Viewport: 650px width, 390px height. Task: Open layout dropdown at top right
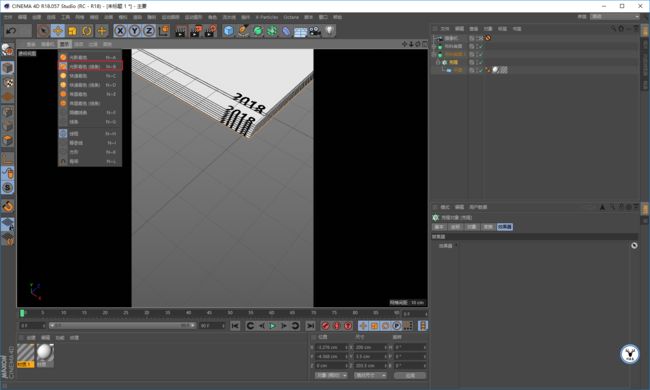pyautogui.click(x=615, y=17)
